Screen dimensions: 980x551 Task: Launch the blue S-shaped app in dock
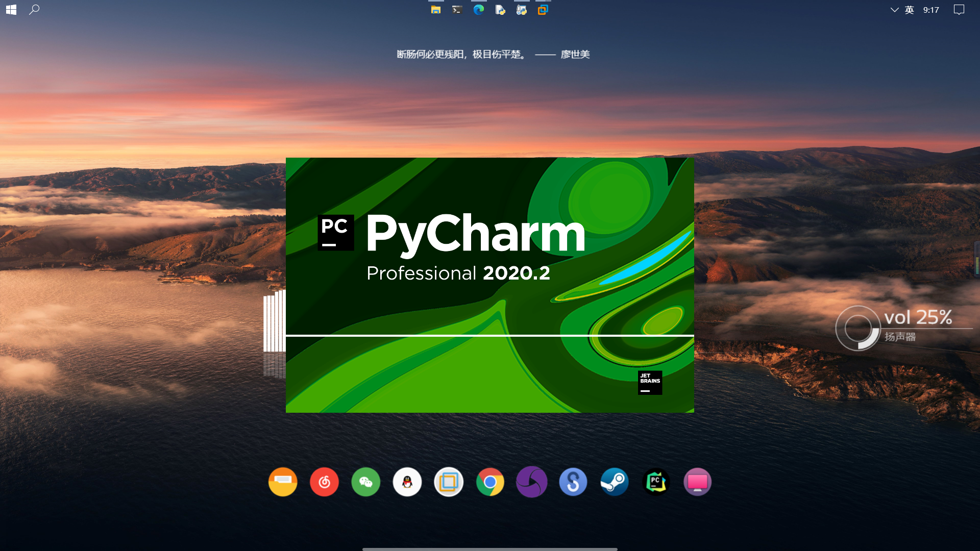(573, 482)
